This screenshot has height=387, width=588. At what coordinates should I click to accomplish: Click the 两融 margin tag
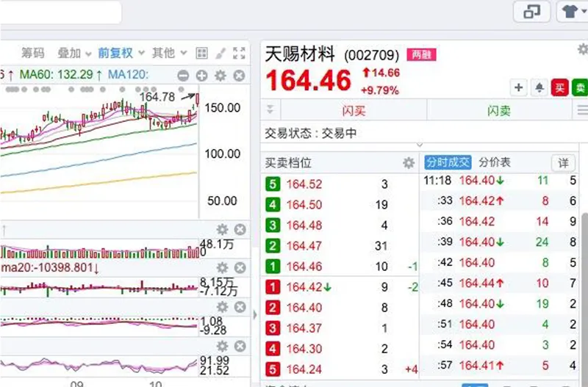click(x=421, y=54)
